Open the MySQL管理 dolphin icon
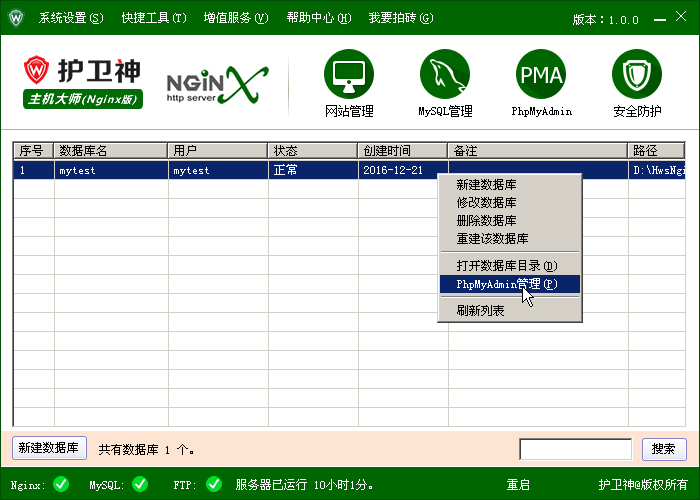 (x=445, y=74)
